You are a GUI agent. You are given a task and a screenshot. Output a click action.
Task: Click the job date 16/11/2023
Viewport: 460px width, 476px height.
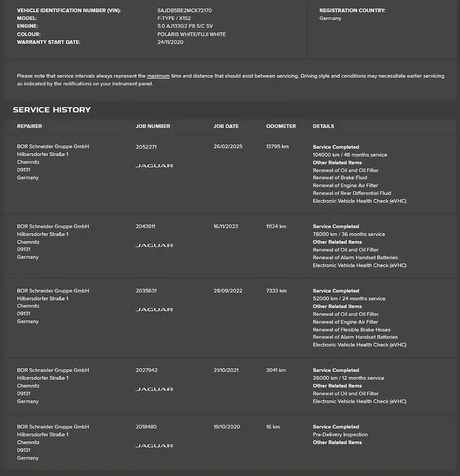point(226,227)
